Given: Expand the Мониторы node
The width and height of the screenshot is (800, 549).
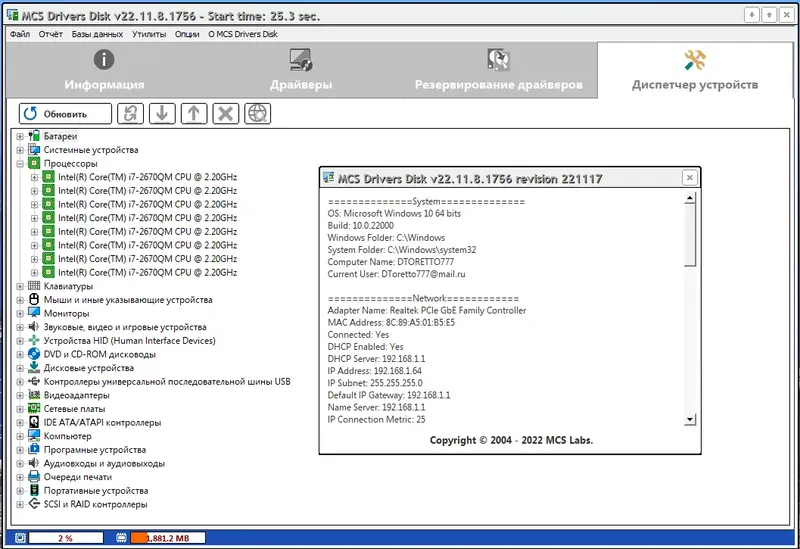Looking at the screenshot, I should pos(20,313).
